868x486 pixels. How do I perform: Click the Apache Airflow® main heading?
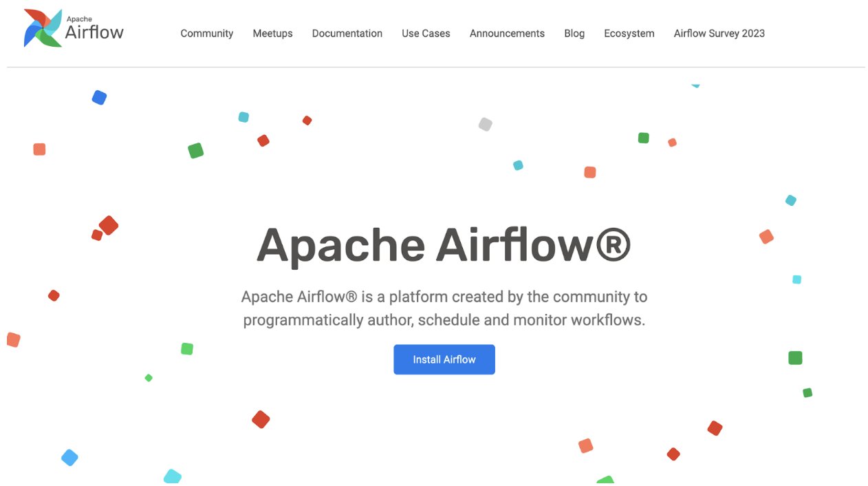click(444, 246)
